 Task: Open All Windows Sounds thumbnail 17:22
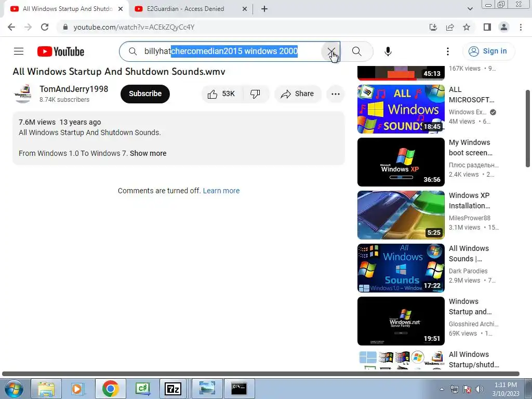pos(401,268)
